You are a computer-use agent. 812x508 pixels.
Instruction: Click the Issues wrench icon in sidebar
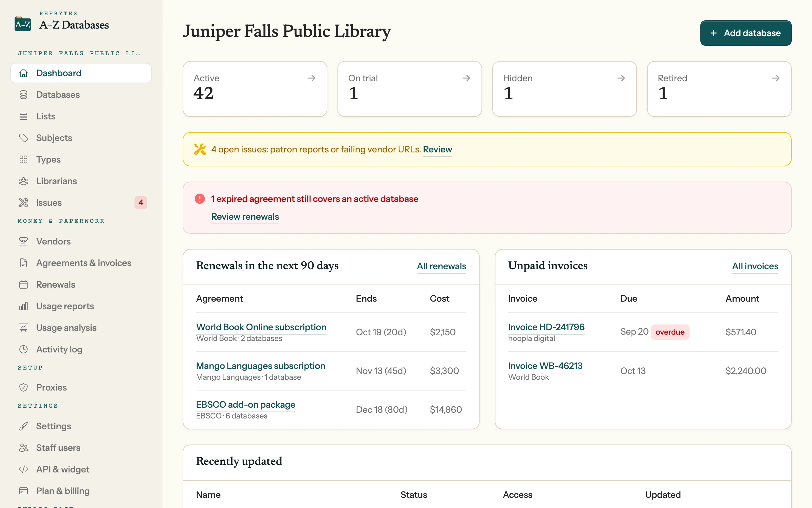click(x=23, y=203)
